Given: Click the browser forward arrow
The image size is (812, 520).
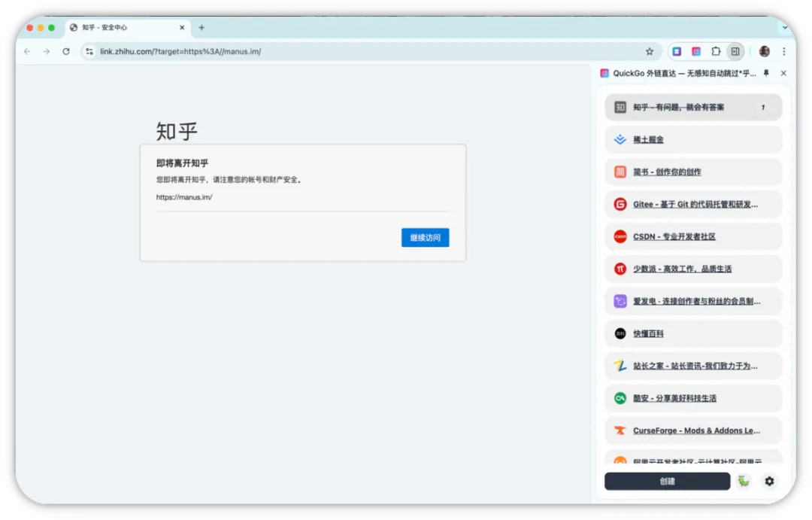Looking at the screenshot, I should 47,51.
